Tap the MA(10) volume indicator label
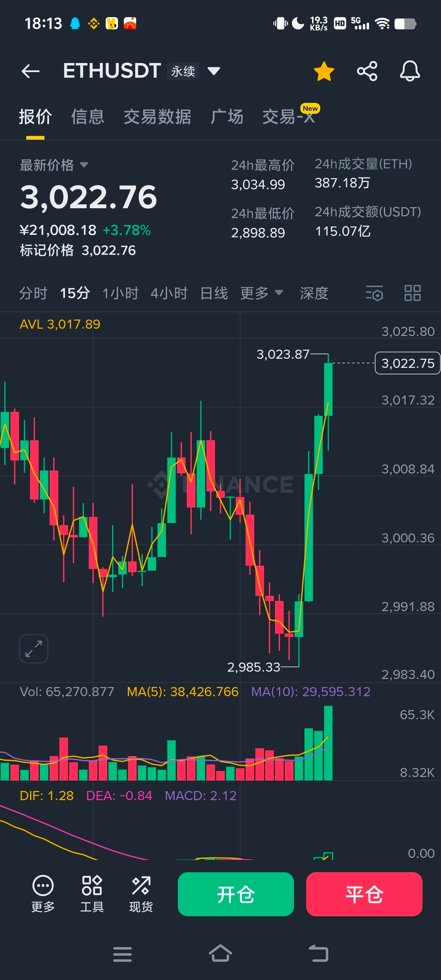 [311, 692]
